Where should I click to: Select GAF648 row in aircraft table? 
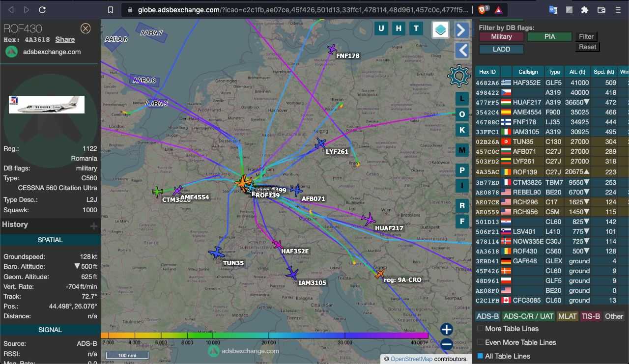[552, 261]
